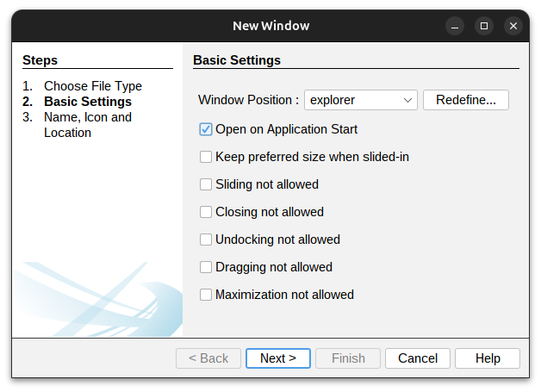Close the New Window dialog
This screenshot has width=541, height=392.
click(513, 26)
